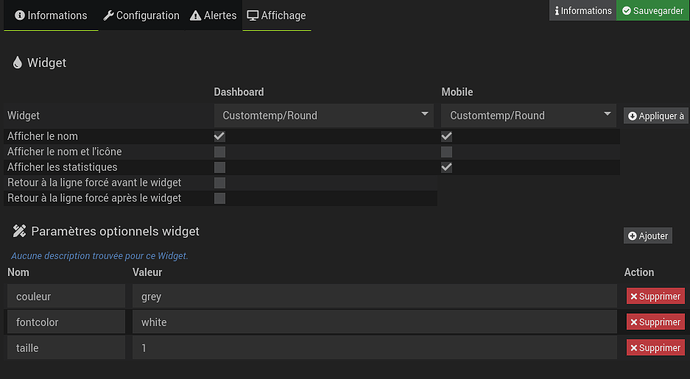The image size is (690, 379).
Task: Open the Alertes tab
Action: point(213,15)
